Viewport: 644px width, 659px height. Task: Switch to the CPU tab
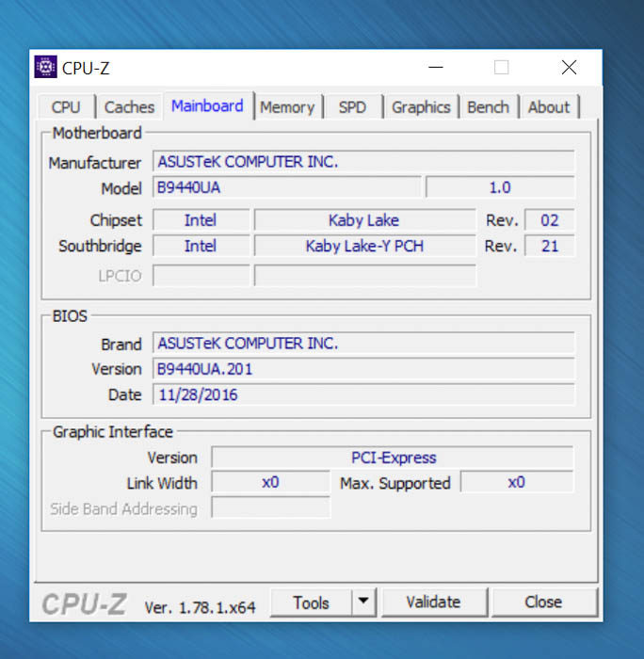pyautogui.click(x=66, y=107)
